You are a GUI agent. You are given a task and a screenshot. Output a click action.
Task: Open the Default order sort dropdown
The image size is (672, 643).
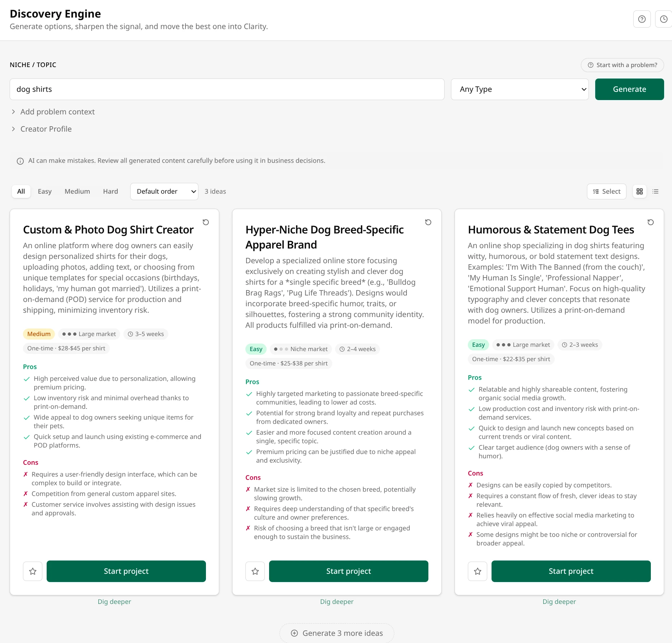coord(164,191)
